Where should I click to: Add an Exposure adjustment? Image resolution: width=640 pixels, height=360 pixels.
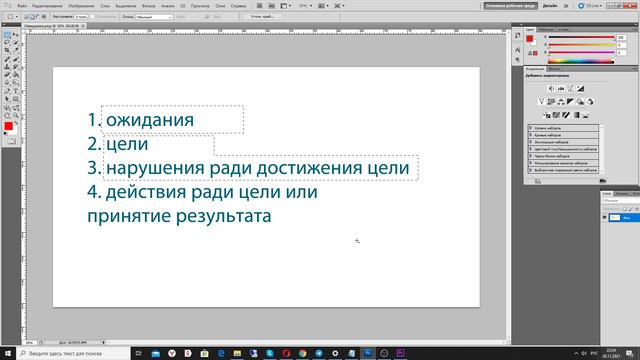(x=580, y=88)
